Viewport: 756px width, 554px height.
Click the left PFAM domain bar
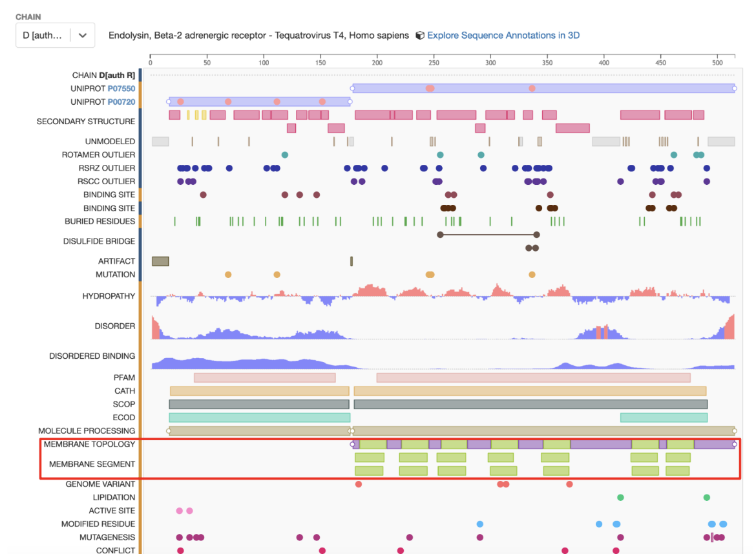click(x=264, y=378)
